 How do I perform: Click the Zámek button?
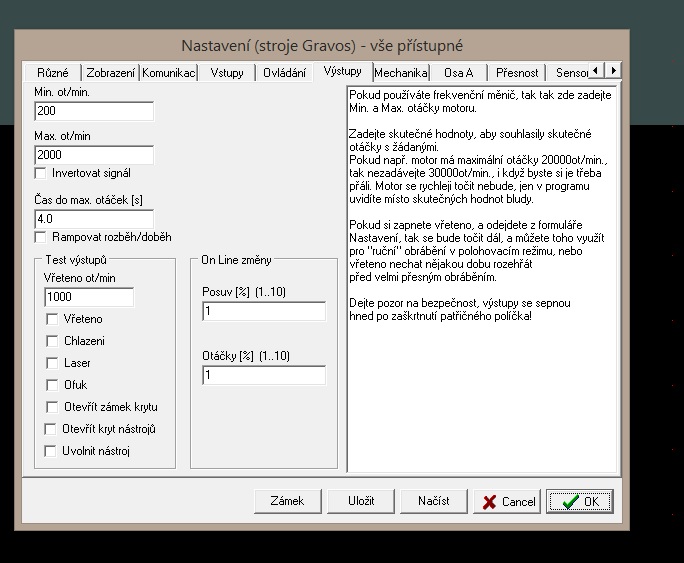[x=287, y=500]
